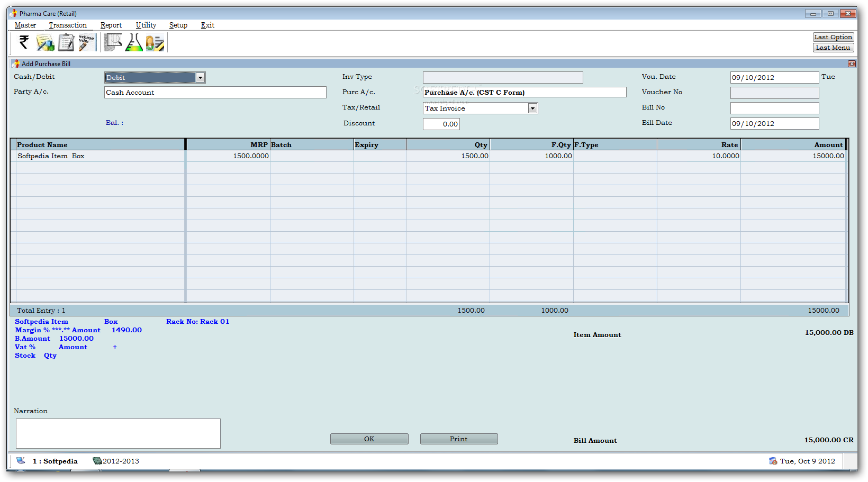Close the Add Purchase Bill panel

coord(852,63)
